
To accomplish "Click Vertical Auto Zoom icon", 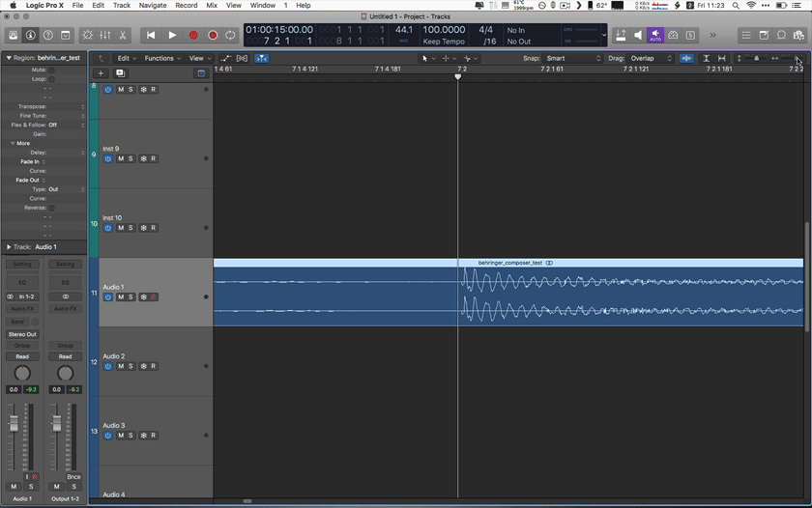I will click(706, 59).
